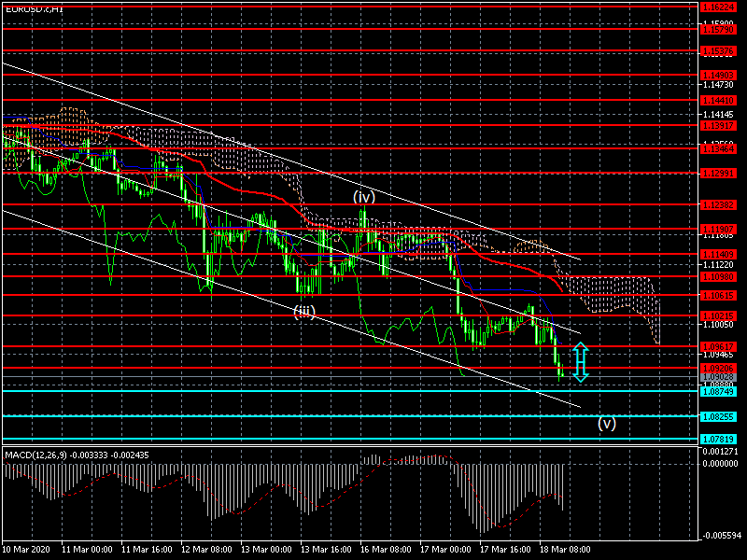Select the cyan 1.08255 support level label
Screen dimensions: 747x560
pos(718,416)
